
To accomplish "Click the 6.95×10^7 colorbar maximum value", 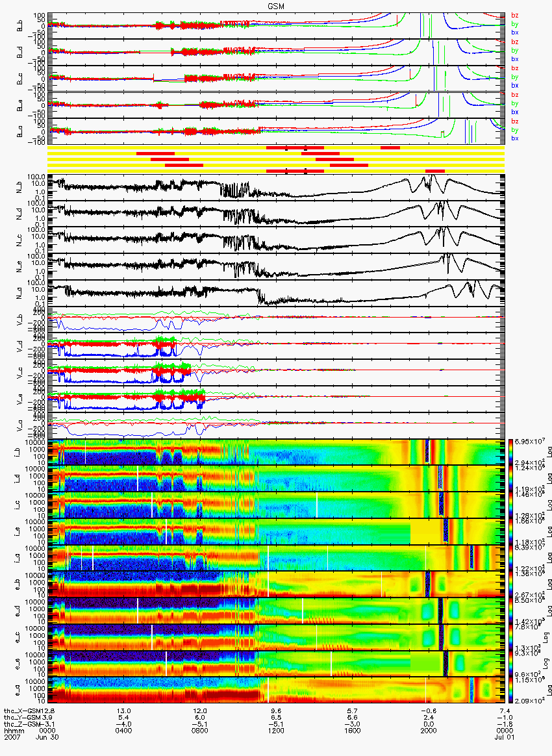I will pyautogui.click(x=529, y=442).
